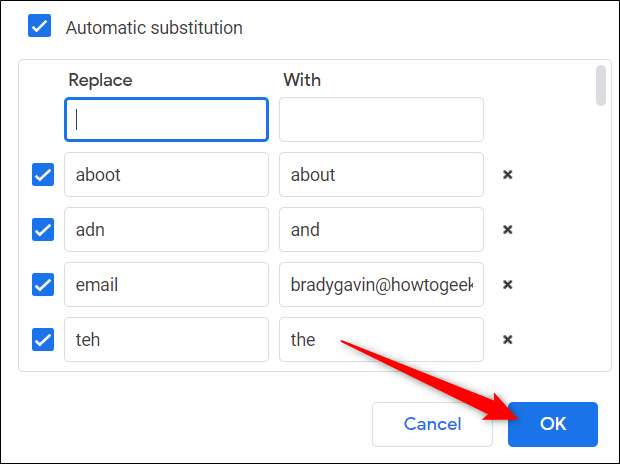Focus the empty Replace input field
Image resolution: width=620 pixels, height=464 pixels.
click(166, 119)
